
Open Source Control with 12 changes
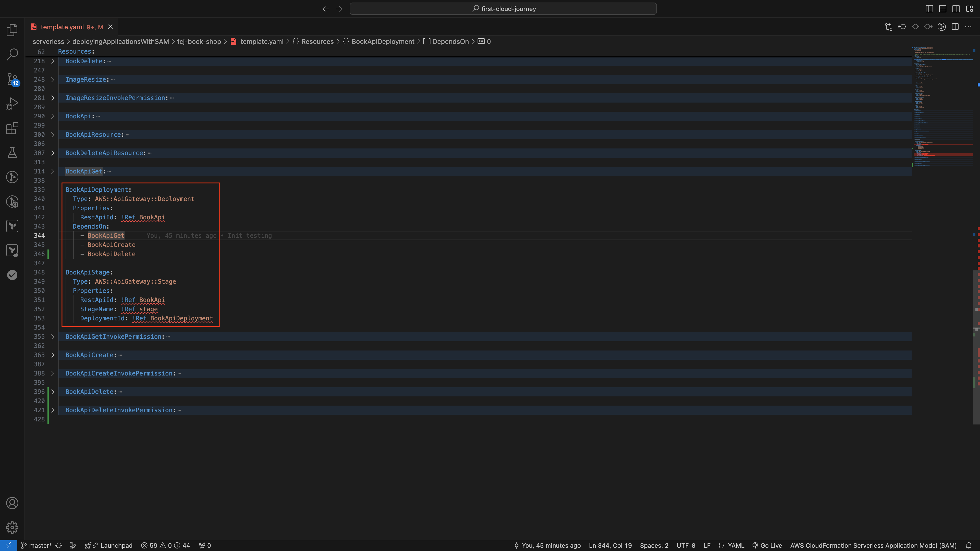click(12, 79)
